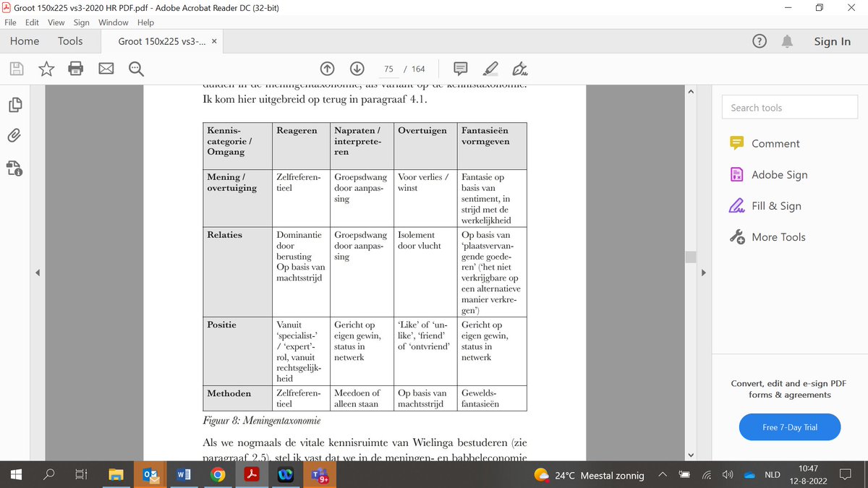Switch to the Home tab
The width and height of the screenshot is (868, 488).
click(x=25, y=41)
